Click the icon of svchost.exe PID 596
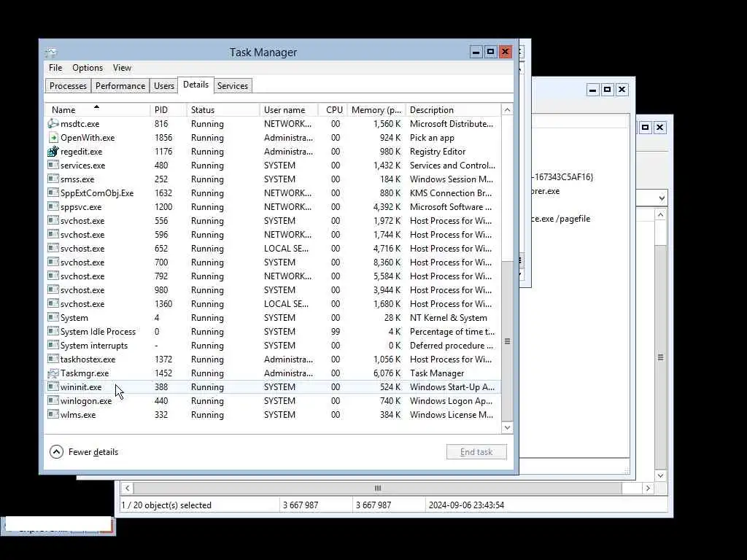Screen dimensions: 747x560 coord(53,234)
